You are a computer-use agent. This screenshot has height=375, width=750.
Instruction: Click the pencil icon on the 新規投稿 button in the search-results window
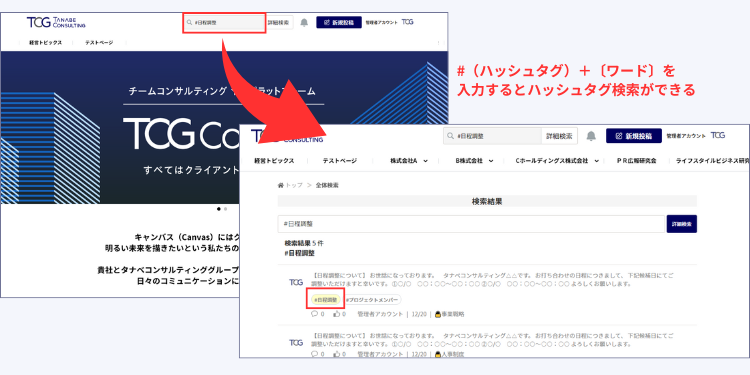pos(619,136)
